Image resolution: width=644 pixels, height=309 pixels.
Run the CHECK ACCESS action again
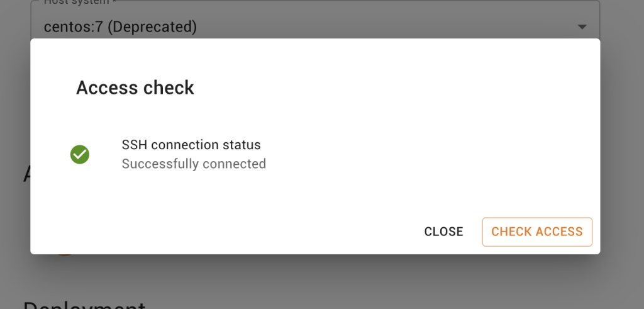tap(537, 232)
